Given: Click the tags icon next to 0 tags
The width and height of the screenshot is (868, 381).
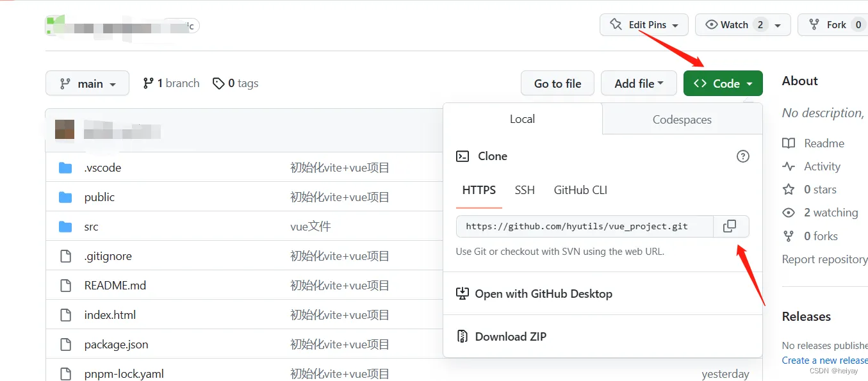Looking at the screenshot, I should 219,83.
